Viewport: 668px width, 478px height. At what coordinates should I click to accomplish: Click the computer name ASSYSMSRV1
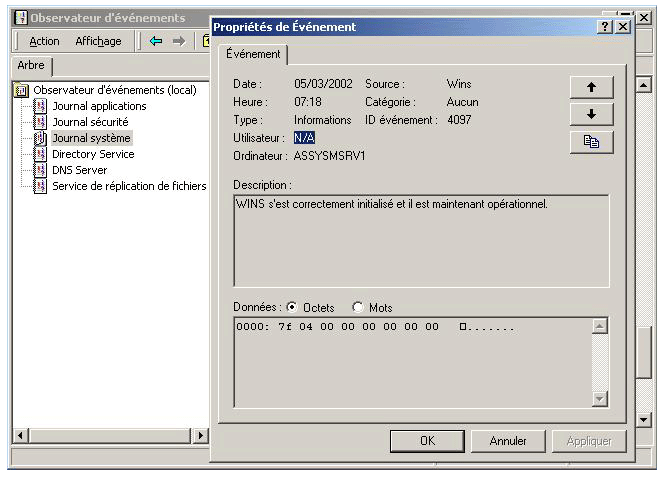[329, 156]
